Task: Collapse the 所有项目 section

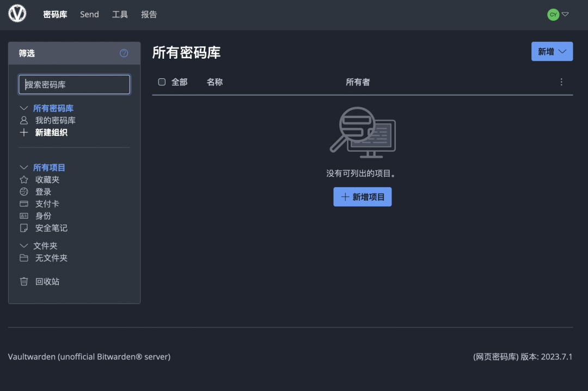Action: [24, 167]
